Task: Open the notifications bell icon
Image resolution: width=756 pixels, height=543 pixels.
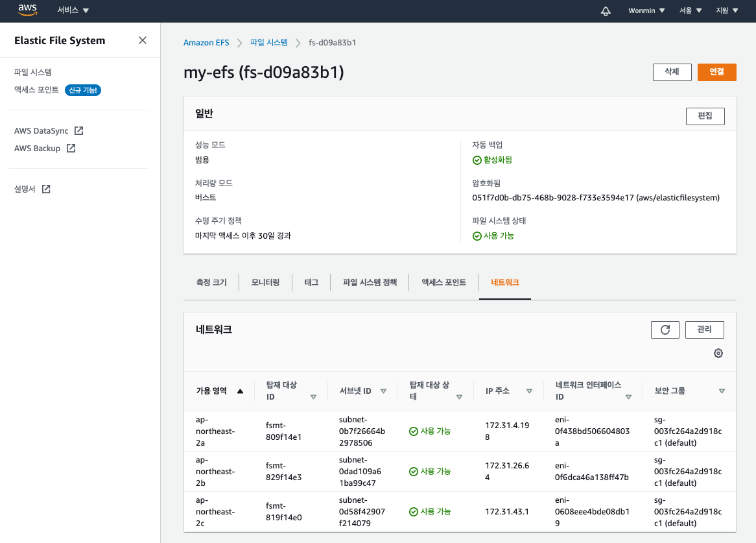Action: [x=606, y=10]
